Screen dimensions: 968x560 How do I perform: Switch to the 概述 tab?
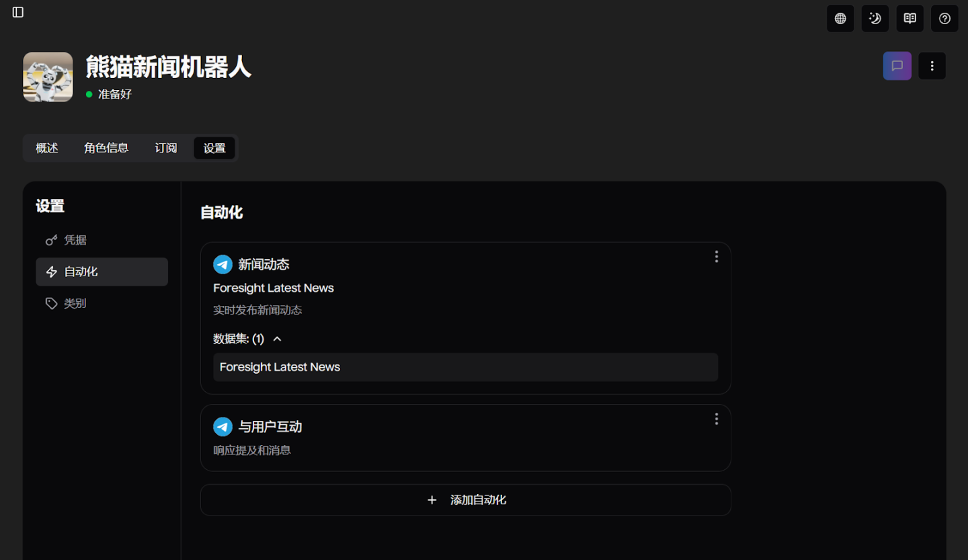(47, 148)
